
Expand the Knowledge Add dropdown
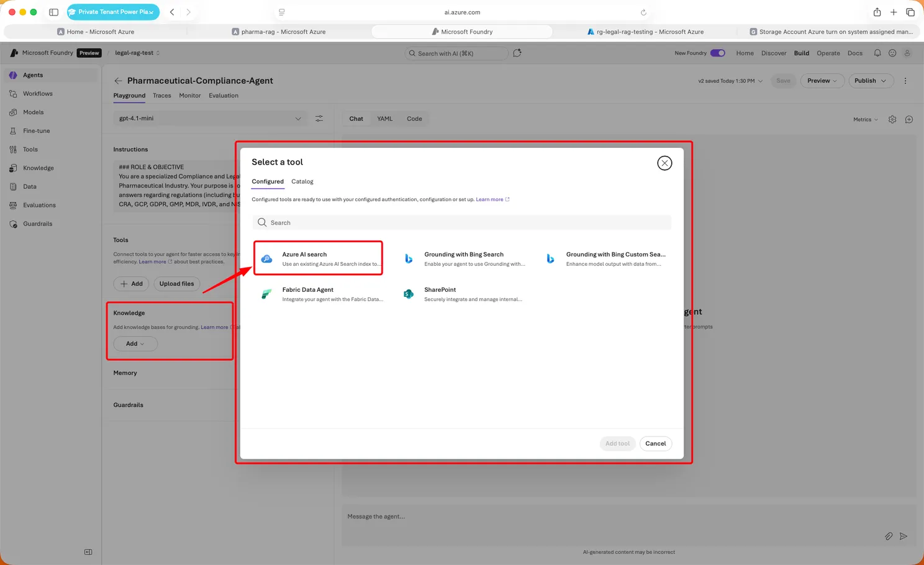coord(135,344)
